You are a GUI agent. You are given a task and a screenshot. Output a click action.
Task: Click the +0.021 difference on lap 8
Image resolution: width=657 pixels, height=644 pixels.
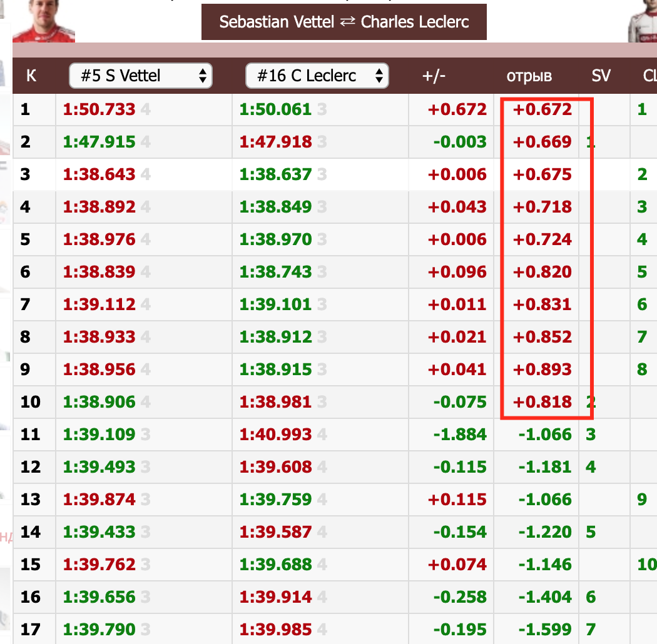[x=457, y=337]
